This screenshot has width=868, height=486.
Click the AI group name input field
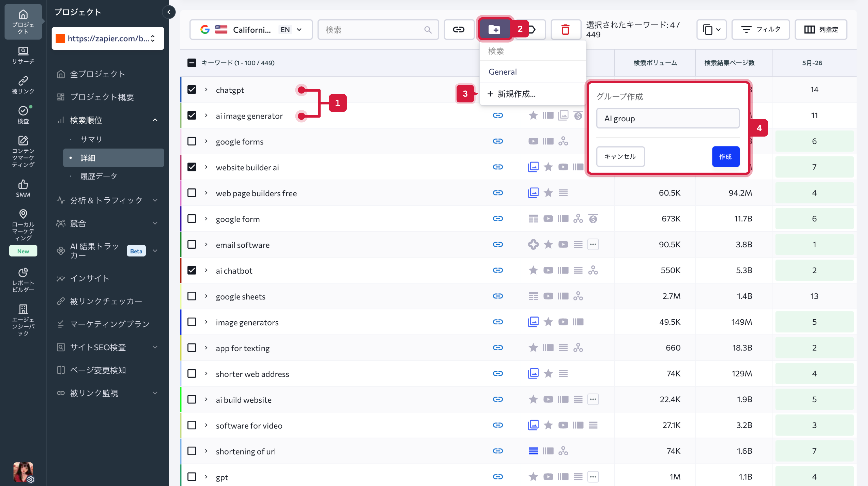(x=668, y=119)
